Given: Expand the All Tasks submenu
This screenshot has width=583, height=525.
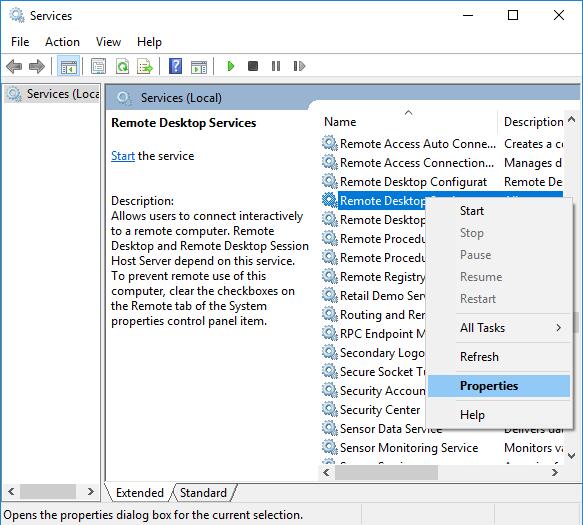Looking at the screenshot, I should tap(498, 328).
